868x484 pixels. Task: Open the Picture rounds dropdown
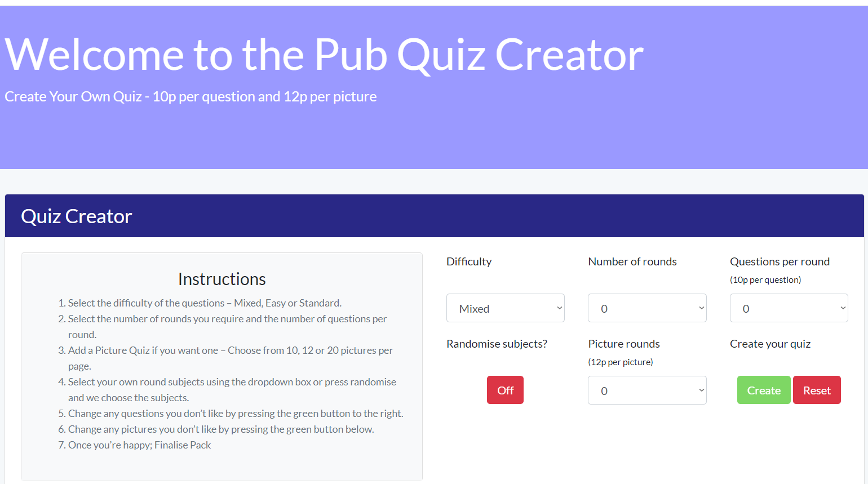coord(646,390)
